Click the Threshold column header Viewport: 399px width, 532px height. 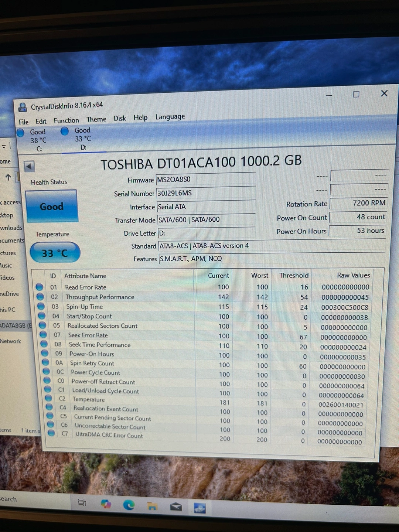pos(294,275)
